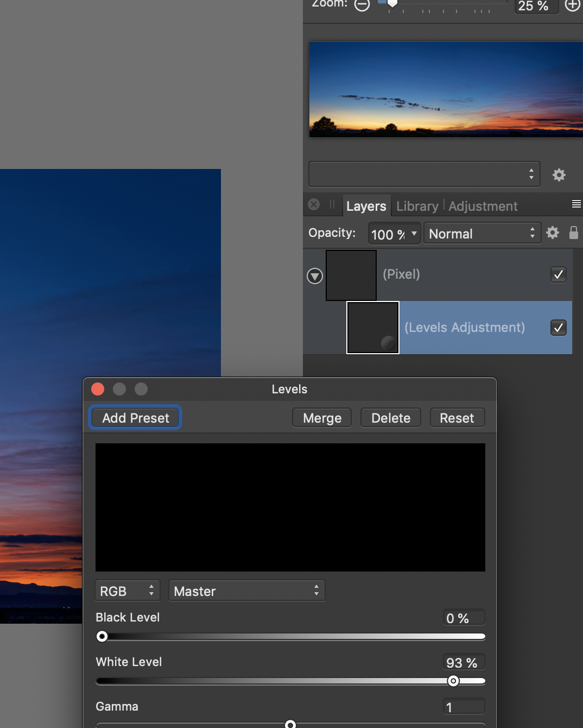Screen dimensions: 583x728
Task: Hide the (Pixel) layer via its checkbox
Action: tap(558, 274)
